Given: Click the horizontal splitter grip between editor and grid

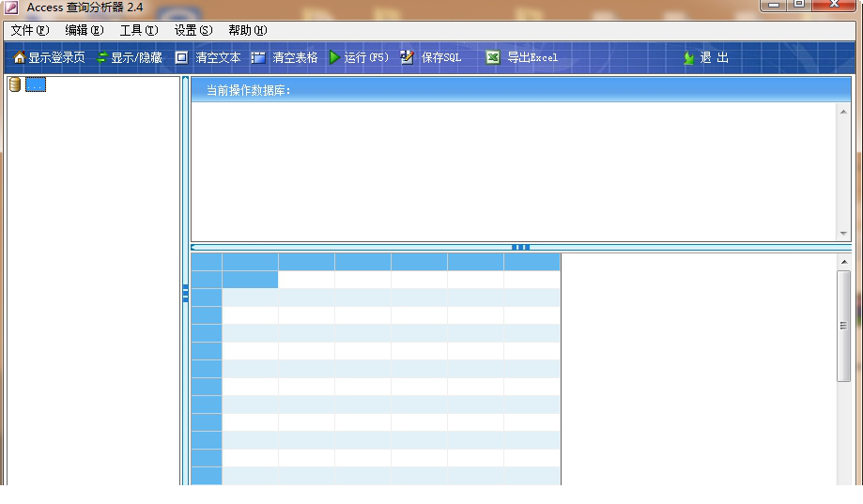Looking at the screenshot, I should [x=520, y=248].
